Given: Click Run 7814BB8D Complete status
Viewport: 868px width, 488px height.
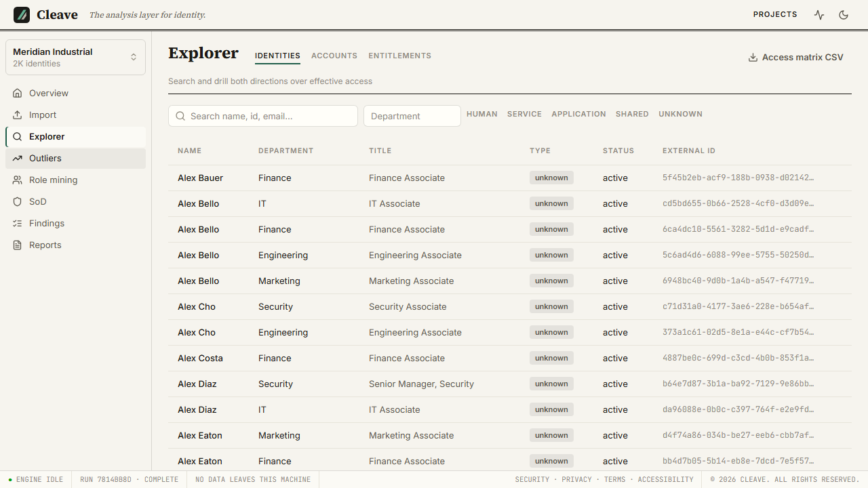Looking at the screenshot, I should coord(129,479).
